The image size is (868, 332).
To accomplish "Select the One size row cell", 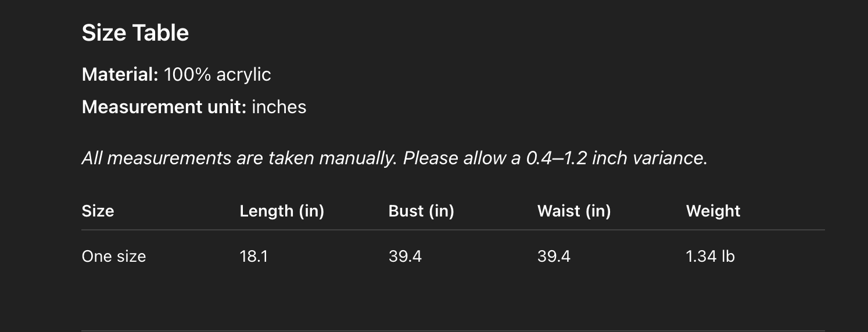I will pyautogui.click(x=114, y=257).
